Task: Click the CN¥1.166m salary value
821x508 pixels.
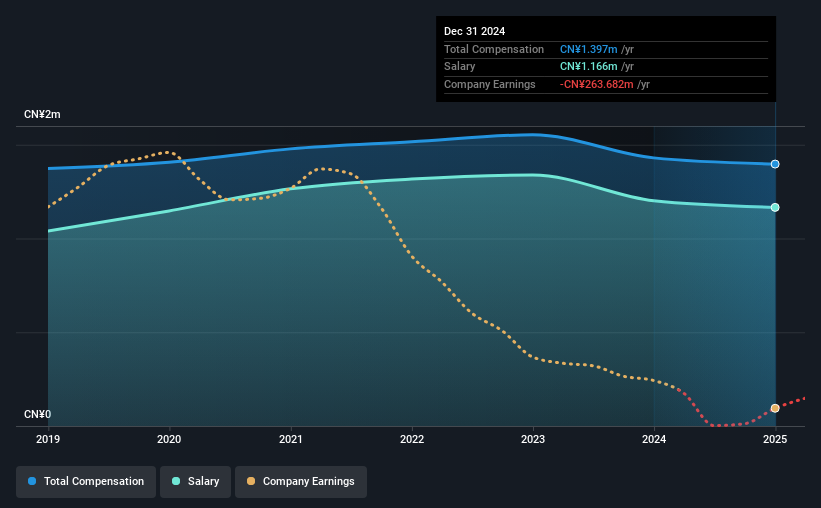Action: click(589, 67)
